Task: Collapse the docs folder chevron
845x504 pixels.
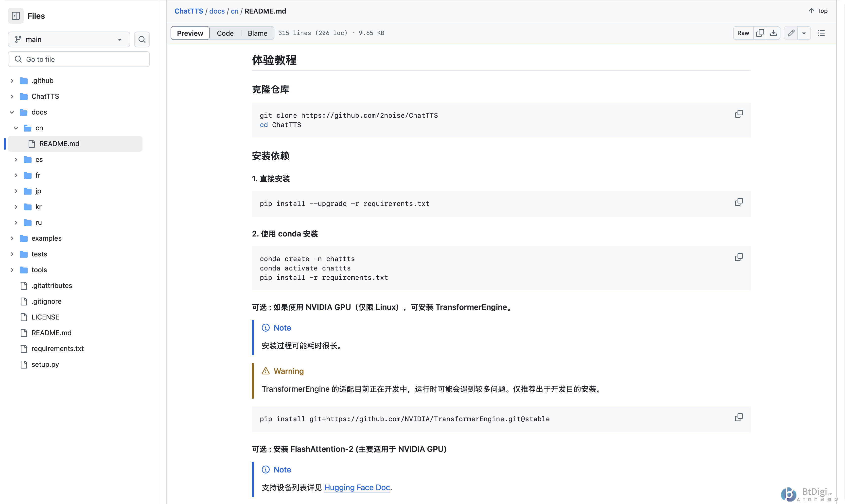Action: click(x=12, y=112)
